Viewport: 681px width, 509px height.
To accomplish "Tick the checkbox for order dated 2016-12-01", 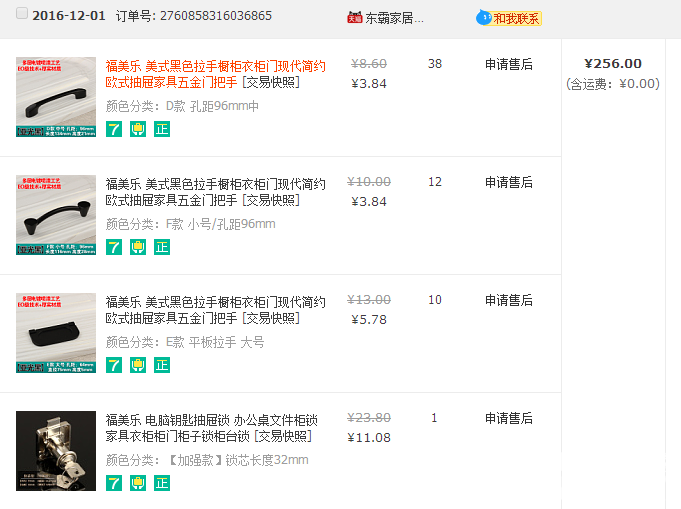I will coord(22,15).
